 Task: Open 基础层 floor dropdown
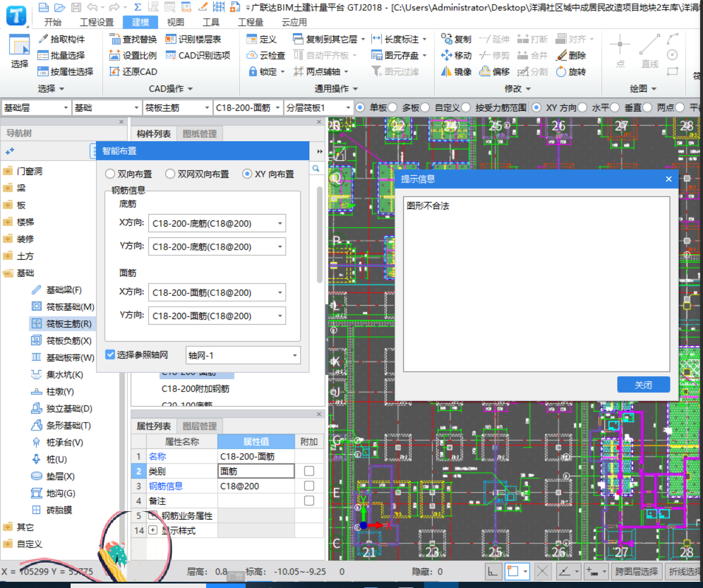click(x=36, y=107)
